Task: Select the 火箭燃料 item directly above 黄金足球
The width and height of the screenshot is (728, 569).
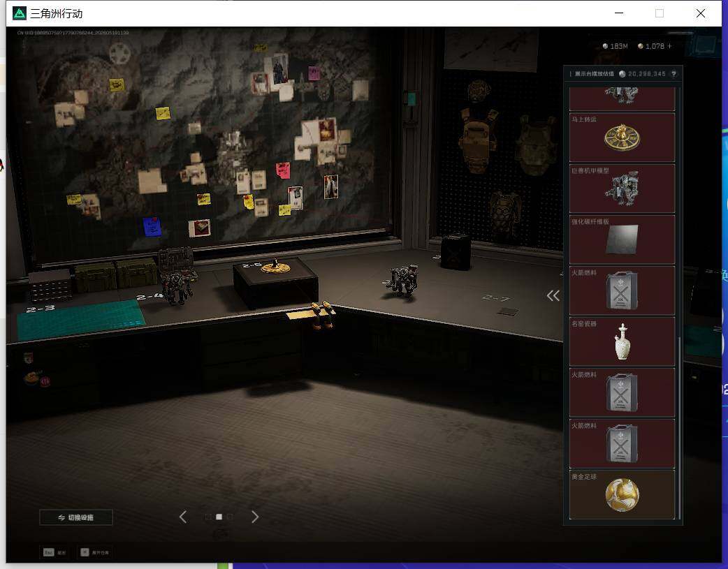Action: tap(622, 443)
